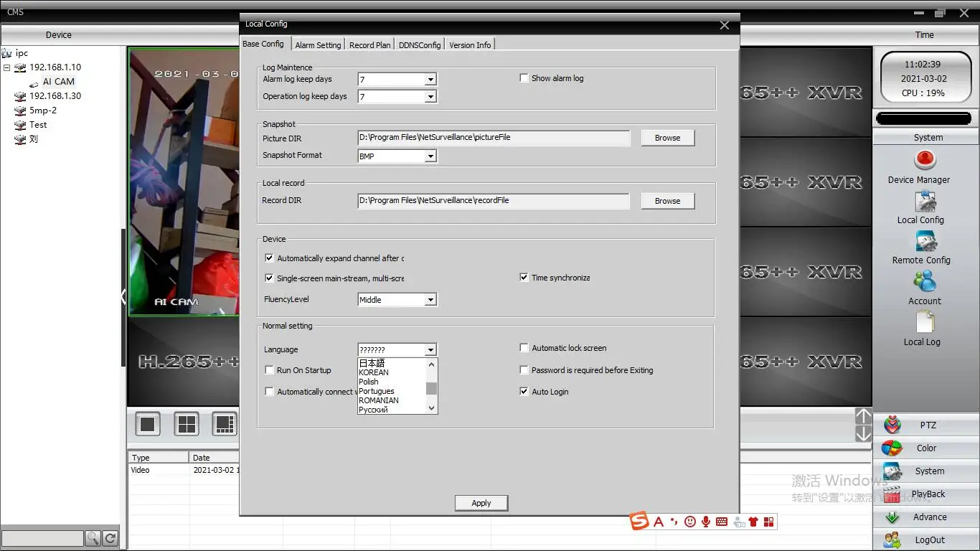Screen dimensions: 980x551
Task: Toggle the IME English letter A mode
Action: click(659, 522)
